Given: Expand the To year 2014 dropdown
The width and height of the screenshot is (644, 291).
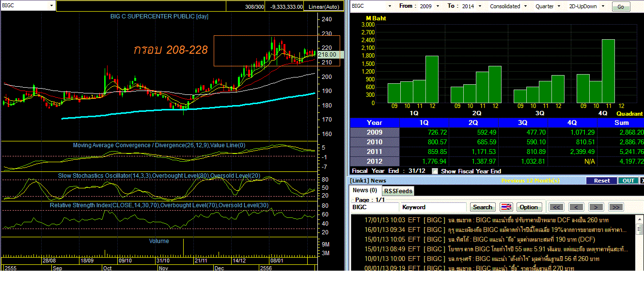Looking at the screenshot, I should pyautogui.click(x=479, y=6).
